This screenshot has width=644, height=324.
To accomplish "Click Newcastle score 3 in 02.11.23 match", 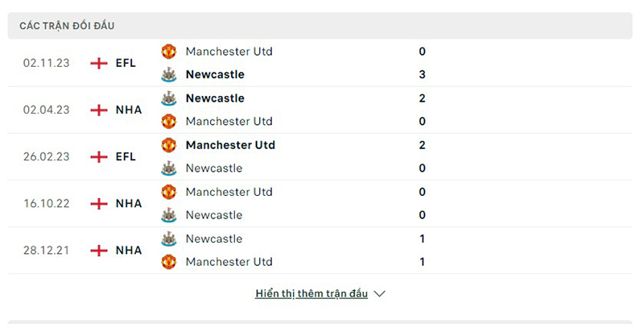I will pos(422,75).
